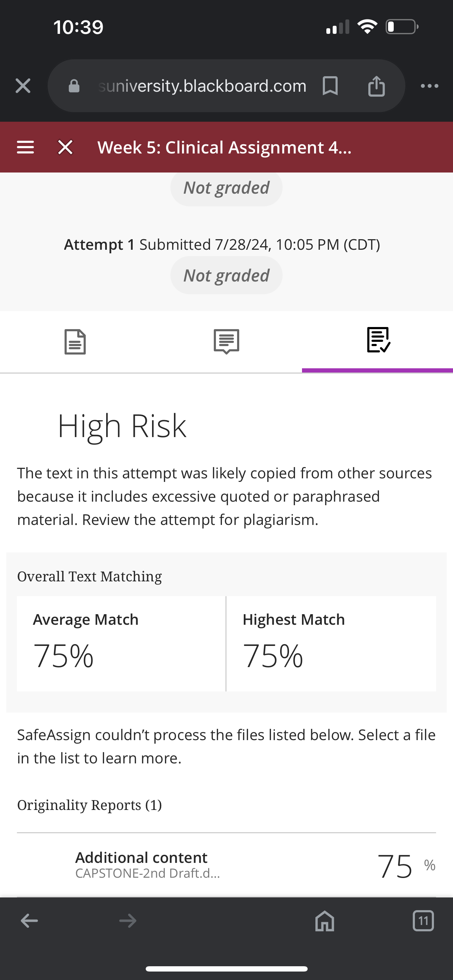Tap the share icon in address bar

click(376, 86)
